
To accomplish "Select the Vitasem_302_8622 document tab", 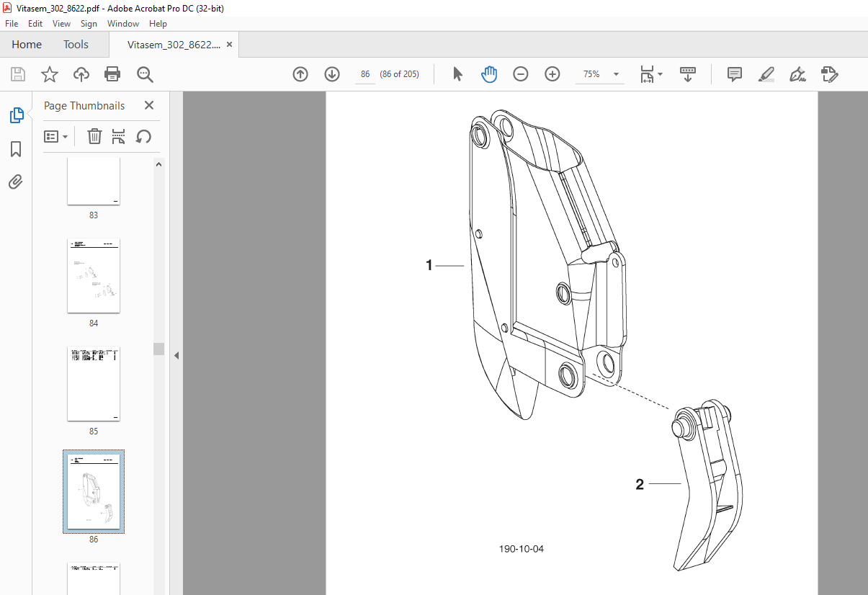I will click(174, 45).
